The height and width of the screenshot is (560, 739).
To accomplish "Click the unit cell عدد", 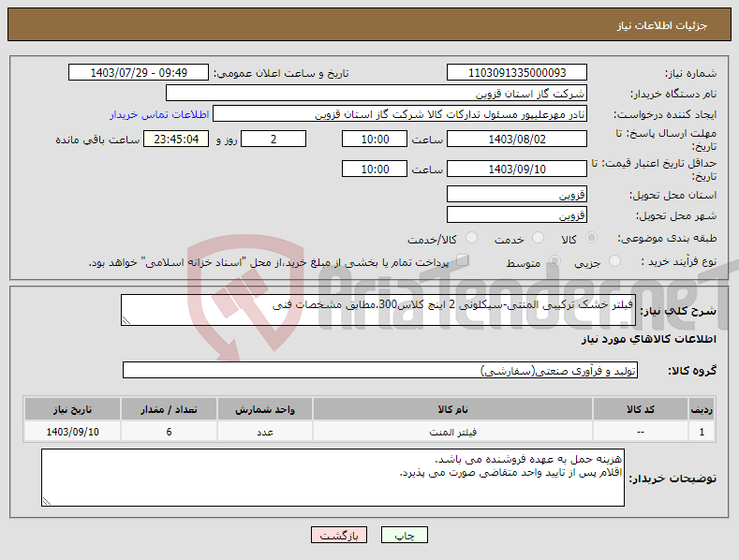I will click(x=265, y=432).
